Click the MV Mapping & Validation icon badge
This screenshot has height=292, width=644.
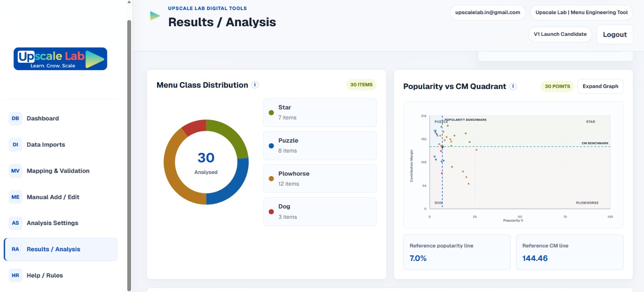click(x=15, y=171)
